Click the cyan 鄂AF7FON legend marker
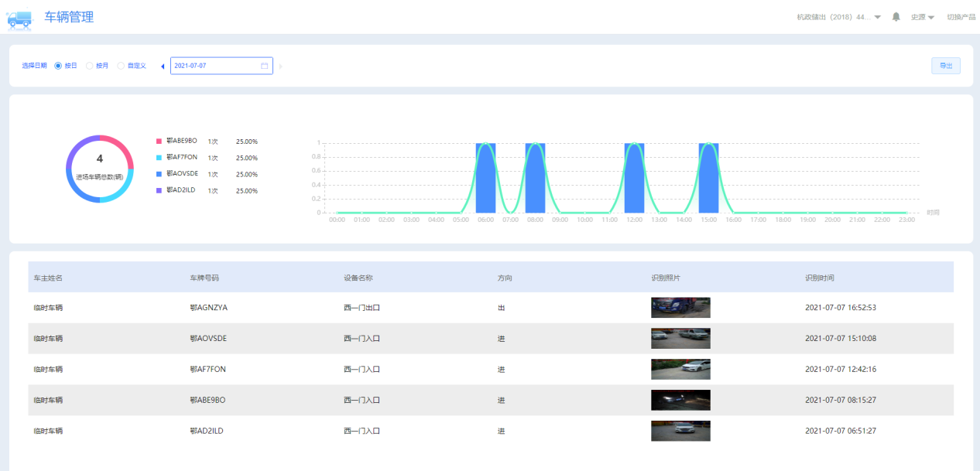Image resolution: width=980 pixels, height=471 pixels. tap(159, 158)
